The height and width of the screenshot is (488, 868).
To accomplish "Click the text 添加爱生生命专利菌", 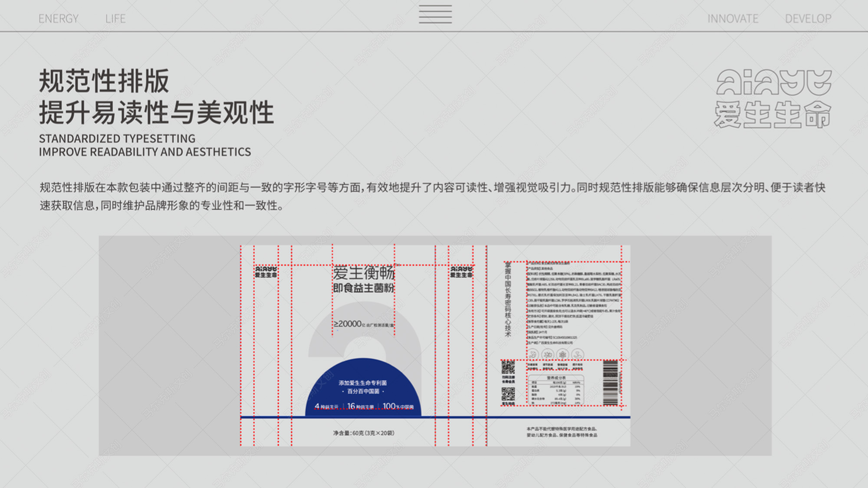I will [363, 383].
